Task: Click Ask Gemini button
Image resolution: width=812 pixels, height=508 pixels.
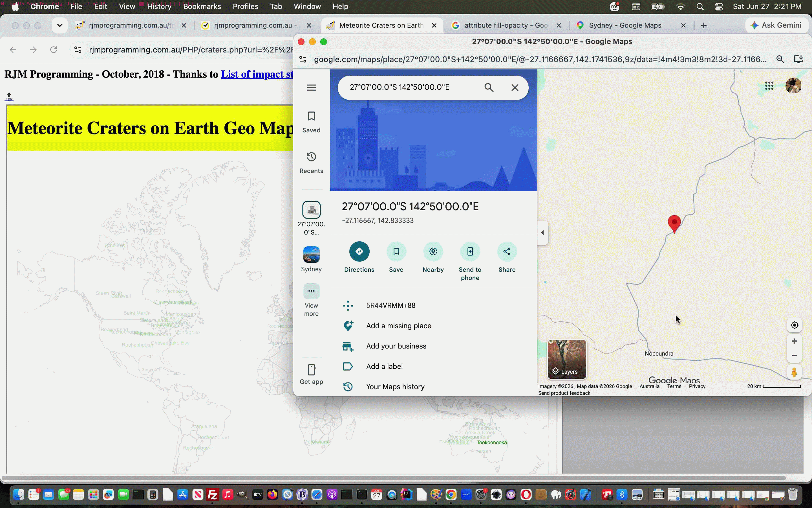Action: coord(776,25)
